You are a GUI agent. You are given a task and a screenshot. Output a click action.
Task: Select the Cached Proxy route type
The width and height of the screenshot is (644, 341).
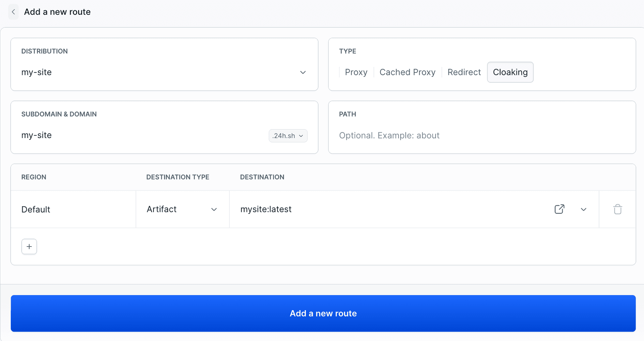tap(408, 72)
